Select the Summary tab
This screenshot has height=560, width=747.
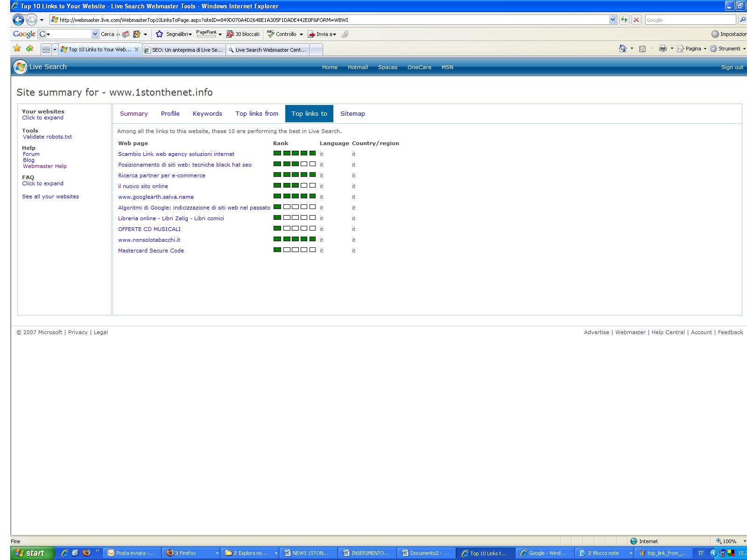click(134, 113)
